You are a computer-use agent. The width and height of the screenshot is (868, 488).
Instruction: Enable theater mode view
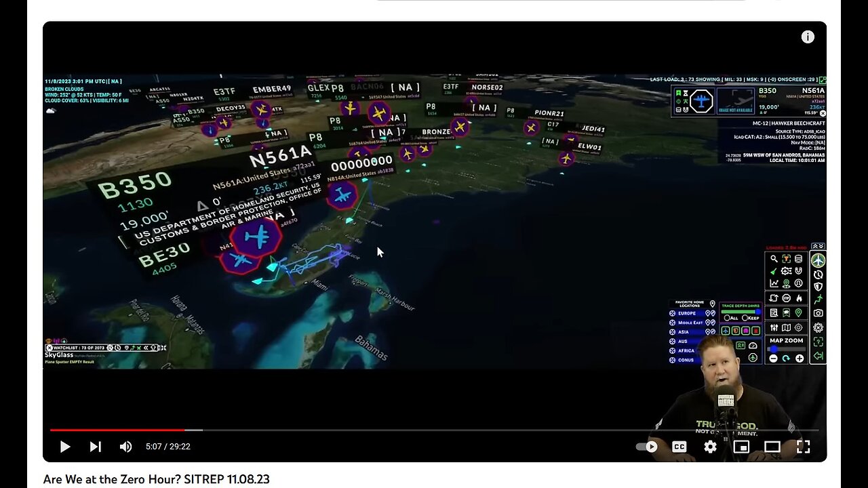[772, 447]
